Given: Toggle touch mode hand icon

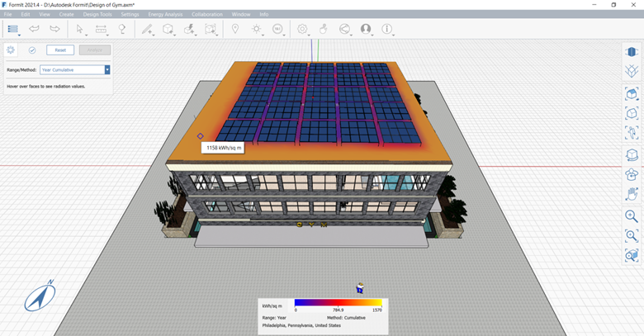Looking at the screenshot, I should [x=323, y=29].
